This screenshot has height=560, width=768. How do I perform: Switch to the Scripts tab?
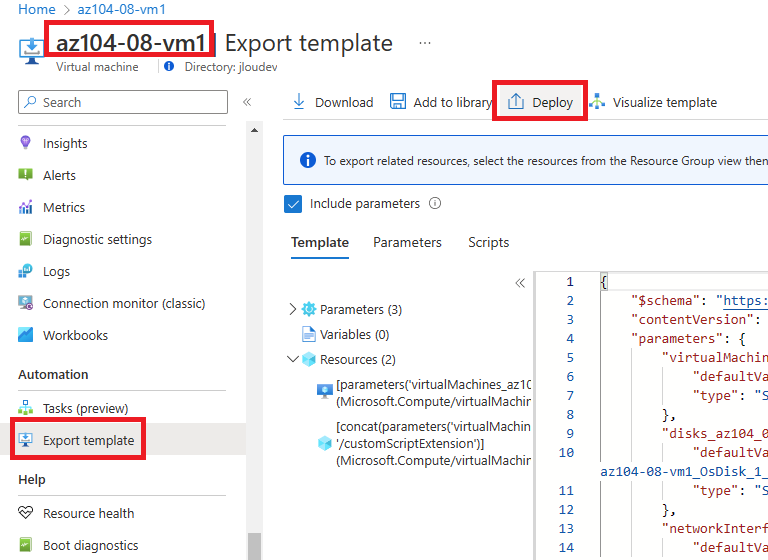[x=488, y=243]
